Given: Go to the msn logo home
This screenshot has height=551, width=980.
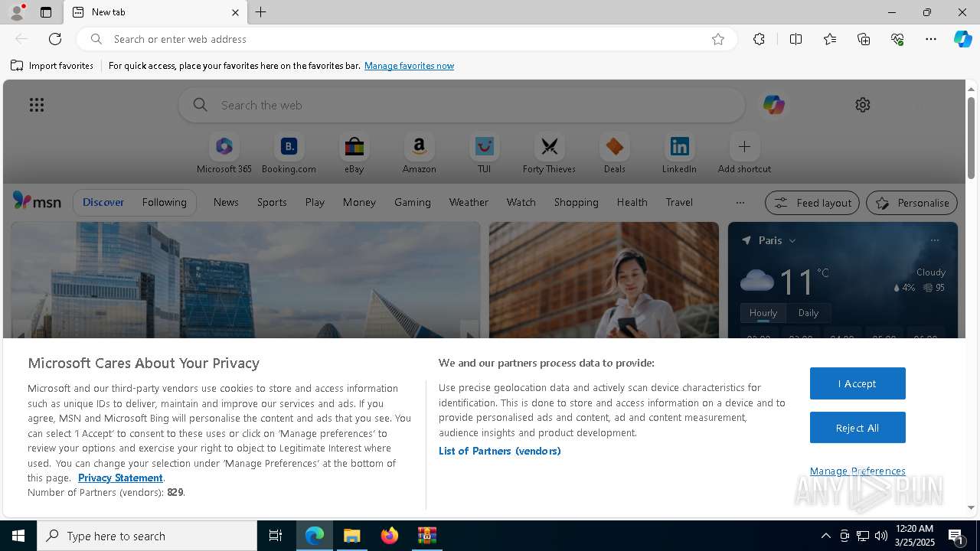Looking at the screenshot, I should pyautogui.click(x=37, y=201).
